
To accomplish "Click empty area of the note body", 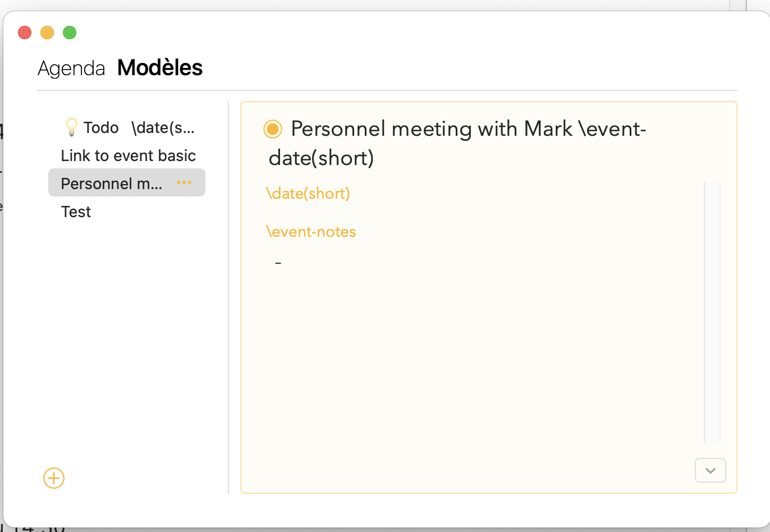I will (x=471, y=365).
